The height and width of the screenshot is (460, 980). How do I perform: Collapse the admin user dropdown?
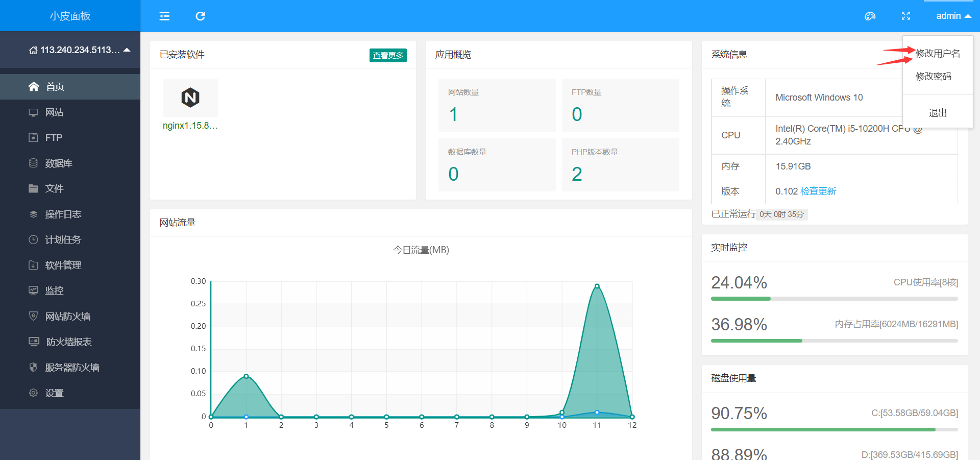pyautogui.click(x=953, y=16)
